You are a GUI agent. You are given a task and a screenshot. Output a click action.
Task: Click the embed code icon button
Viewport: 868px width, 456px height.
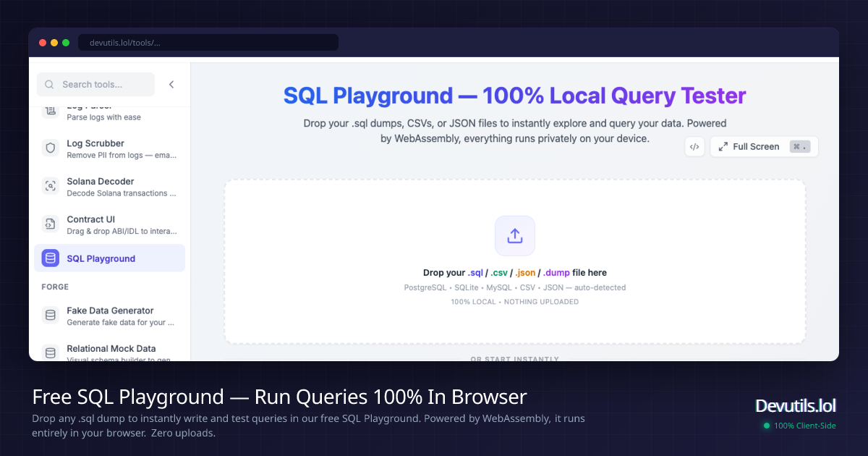pos(694,146)
